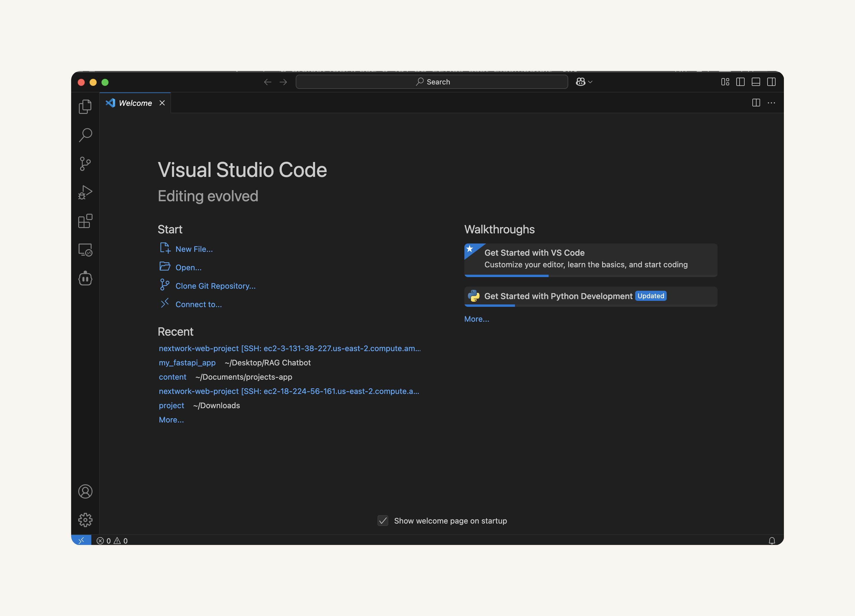Image resolution: width=855 pixels, height=616 pixels.
Task: Open the Explorer view in activity bar
Action: coord(85,107)
